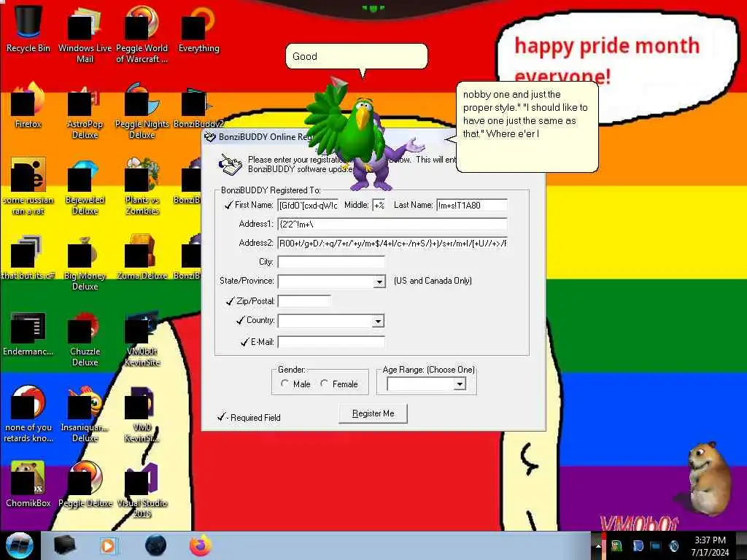Viewport: 747px width, 560px height.
Task: Open the Recycle Bin desktop icon
Action: point(28,26)
